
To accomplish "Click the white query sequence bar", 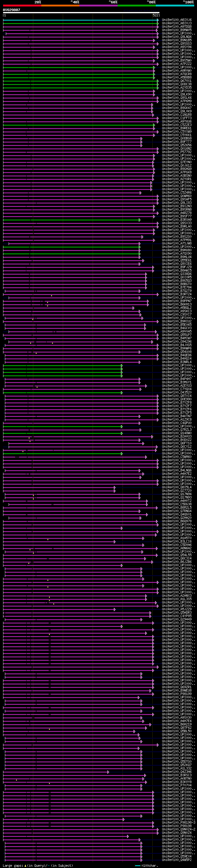I will (81, 12).
